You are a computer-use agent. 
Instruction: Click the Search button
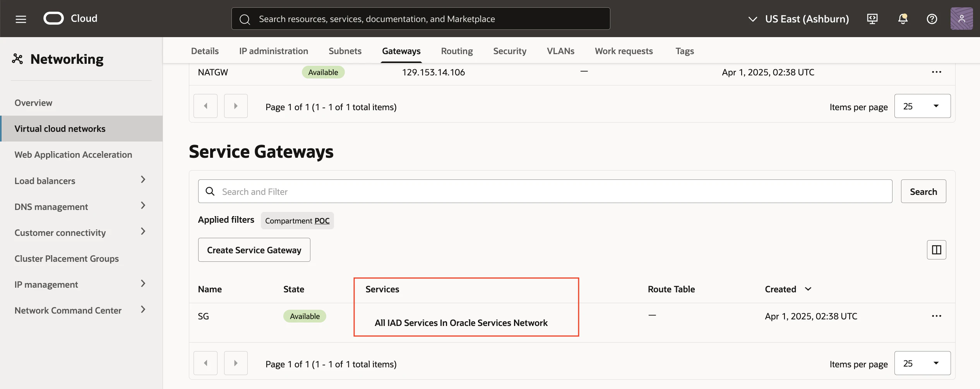923,191
